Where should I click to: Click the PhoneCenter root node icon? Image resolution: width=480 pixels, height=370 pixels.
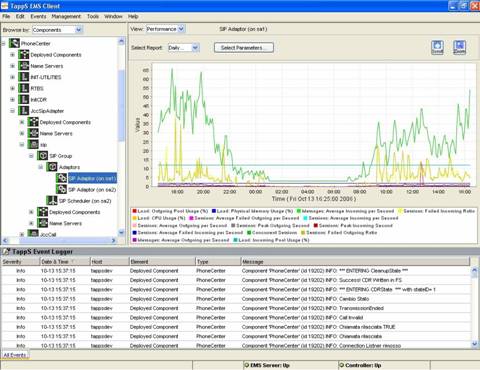point(14,43)
